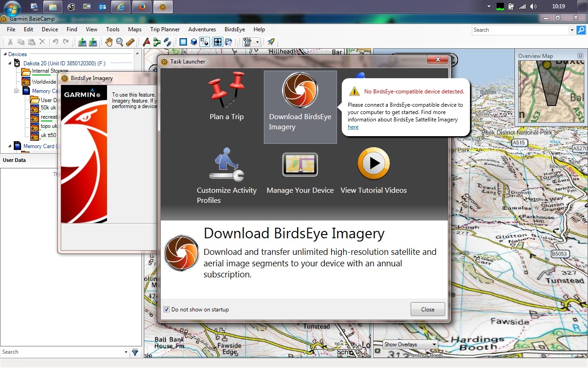Open the BirdsEye menu

pyautogui.click(x=234, y=29)
